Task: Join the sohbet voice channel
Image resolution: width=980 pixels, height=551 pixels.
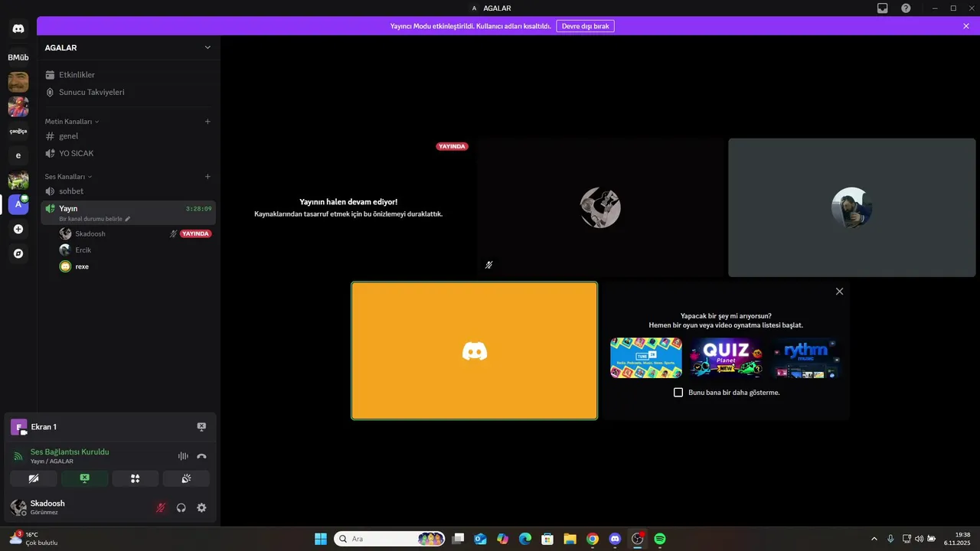Action: pyautogui.click(x=129, y=191)
